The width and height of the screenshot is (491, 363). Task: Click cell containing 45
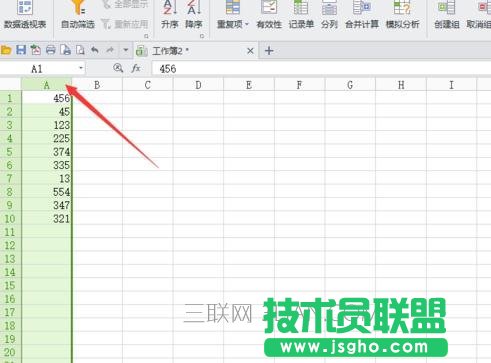(x=47, y=111)
